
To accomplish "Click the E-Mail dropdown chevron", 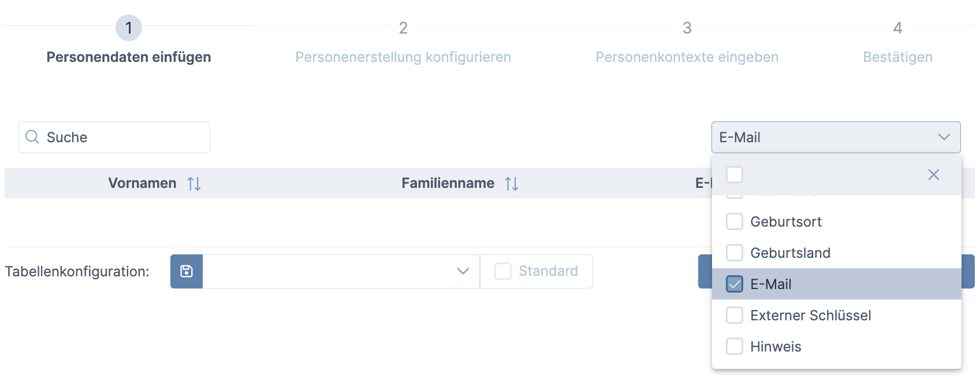I will [944, 137].
